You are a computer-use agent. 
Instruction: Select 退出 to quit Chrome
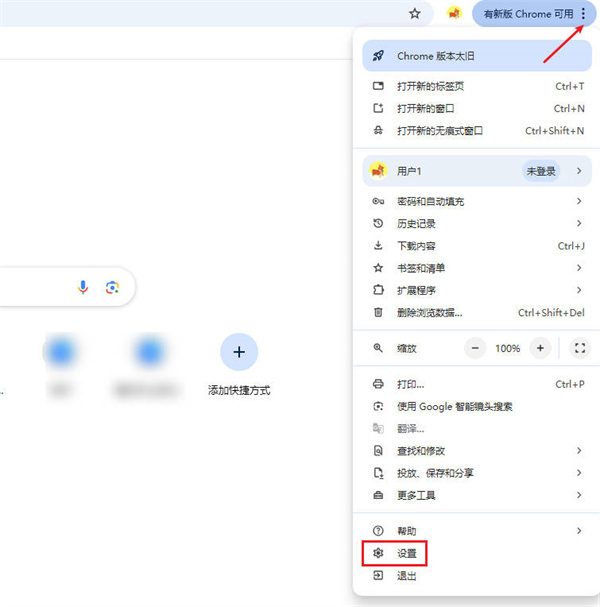tap(477, 576)
